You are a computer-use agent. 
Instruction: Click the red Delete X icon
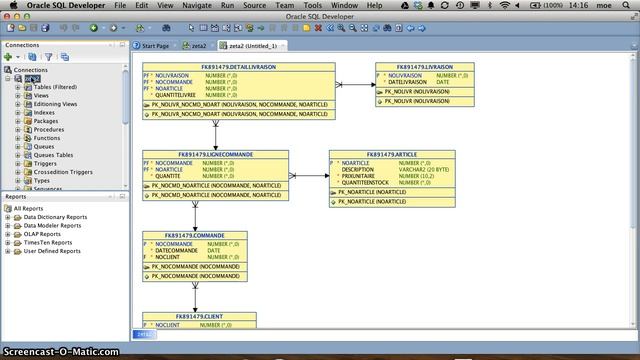point(318,28)
